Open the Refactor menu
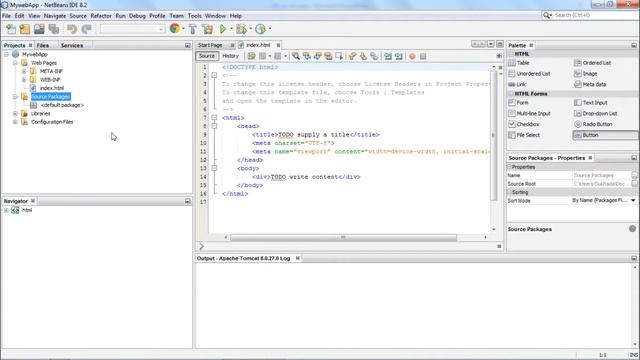 click(x=101, y=16)
